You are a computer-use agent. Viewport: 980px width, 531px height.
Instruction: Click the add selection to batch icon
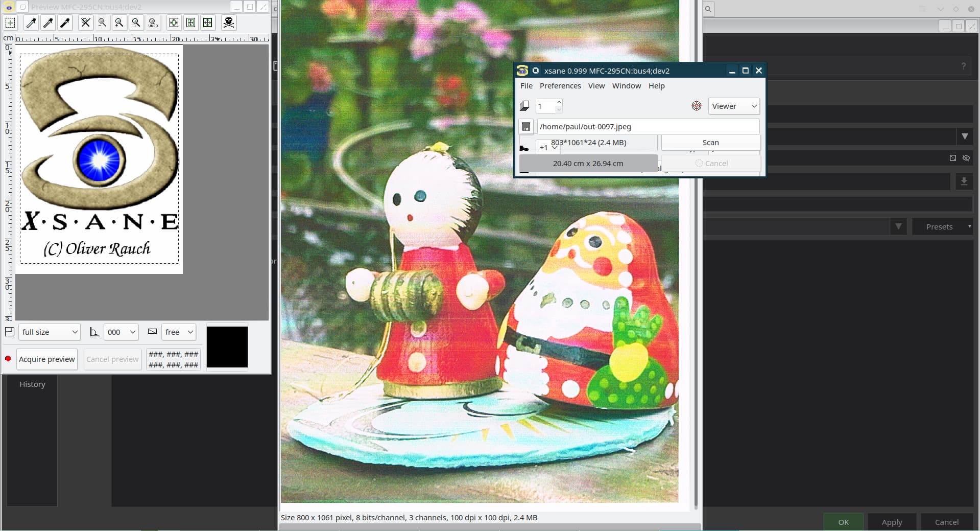(10, 22)
